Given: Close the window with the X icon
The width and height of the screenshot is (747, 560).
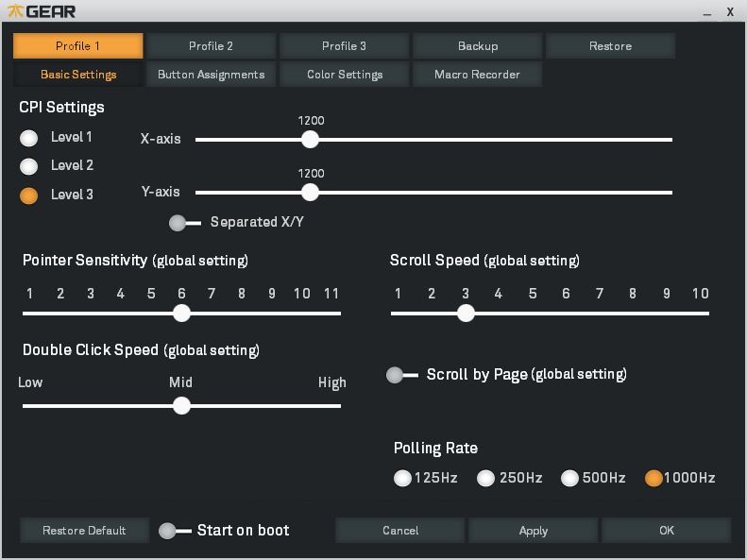Looking at the screenshot, I should click(730, 11).
